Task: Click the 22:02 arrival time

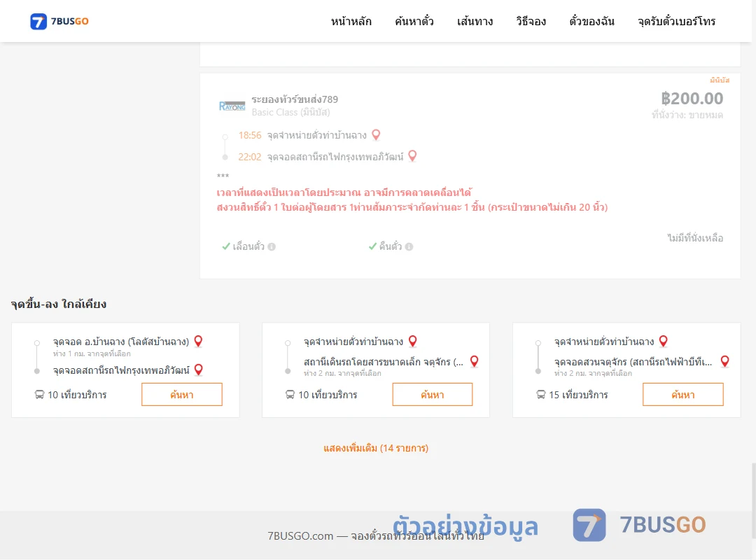Action: [250, 157]
